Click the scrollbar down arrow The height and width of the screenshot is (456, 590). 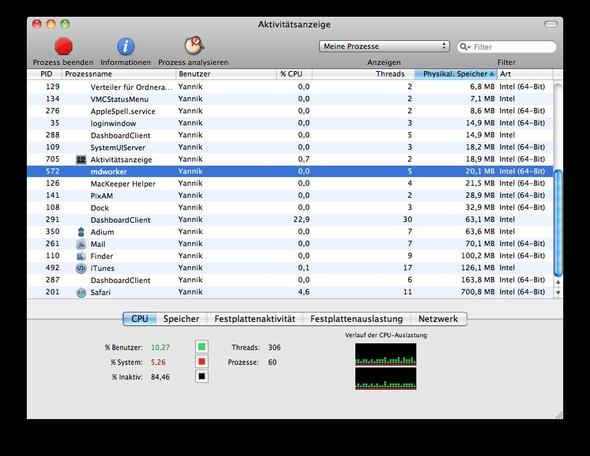coord(558,292)
